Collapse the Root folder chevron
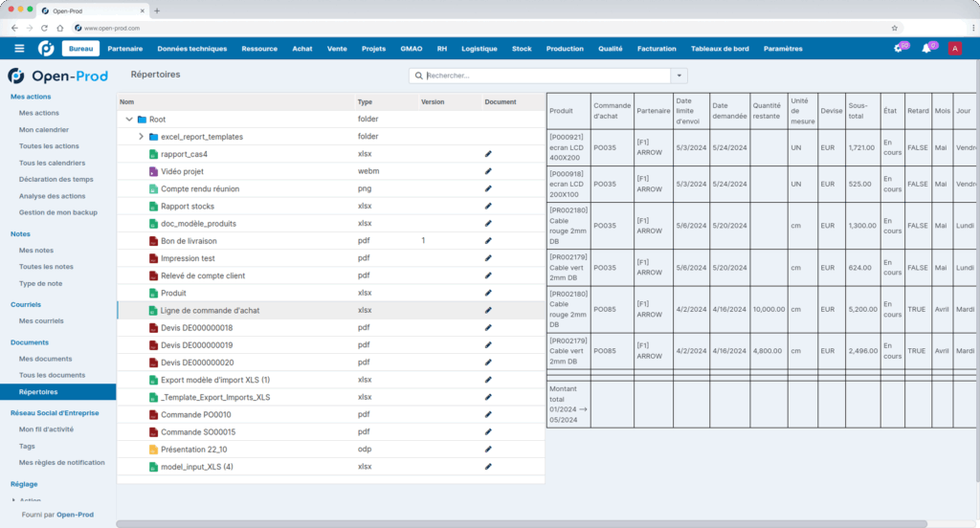 click(129, 120)
